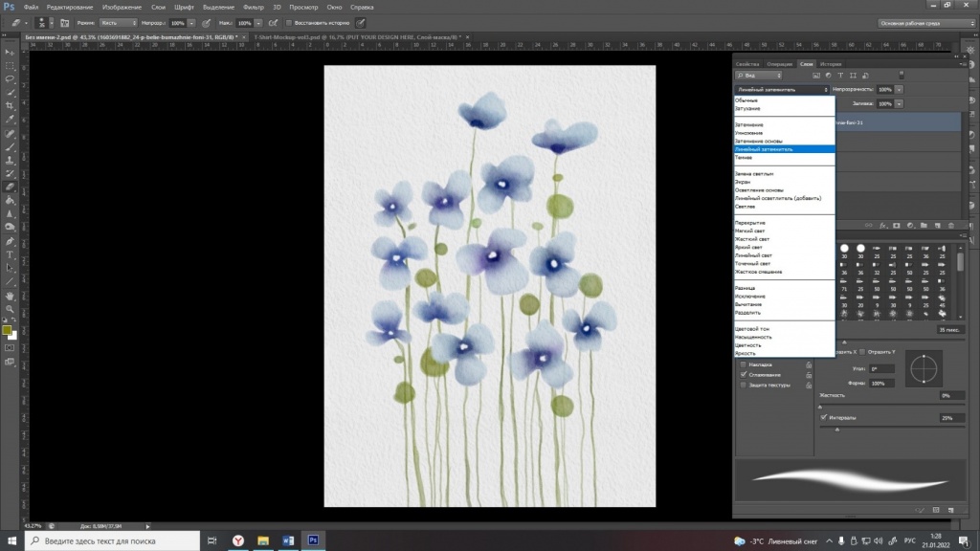The width and height of the screenshot is (980, 551).
Task: Open Word from the Windows taskbar
Action: tap(287, 540)
